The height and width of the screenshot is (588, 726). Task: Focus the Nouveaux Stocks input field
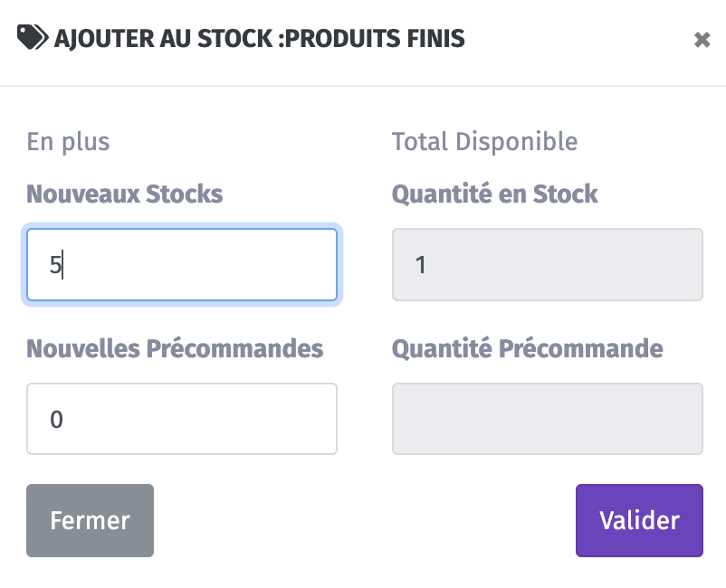point(182,265)
